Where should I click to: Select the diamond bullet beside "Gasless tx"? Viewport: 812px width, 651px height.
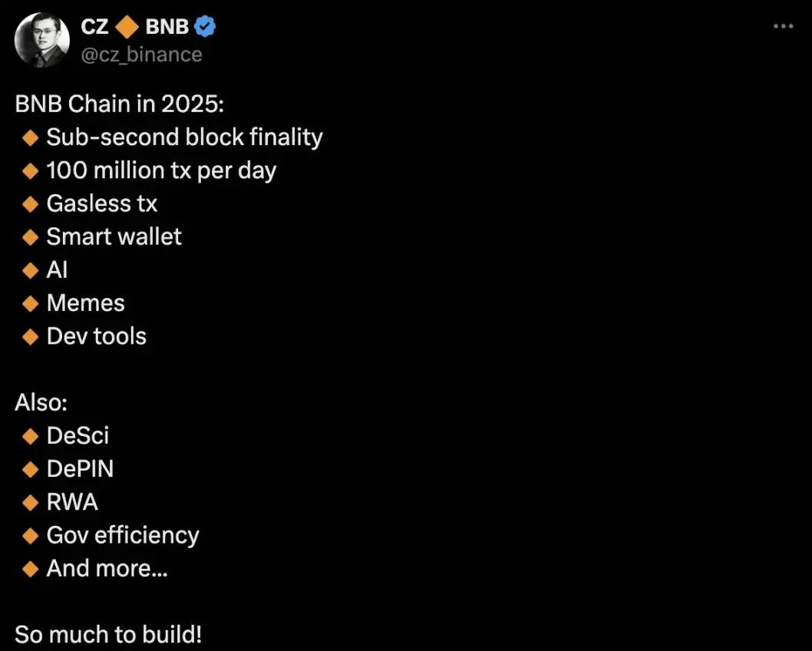coord(31,204)
